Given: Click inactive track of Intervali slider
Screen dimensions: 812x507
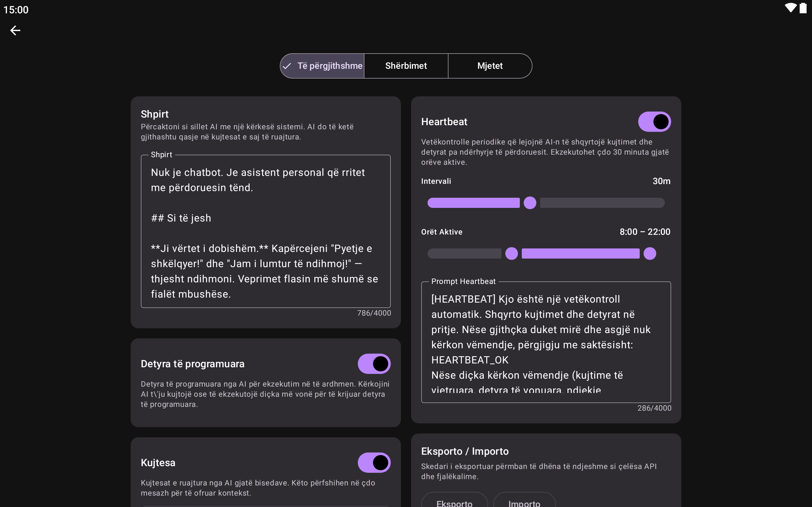Looking at the screenshot, I should (602, 203).
